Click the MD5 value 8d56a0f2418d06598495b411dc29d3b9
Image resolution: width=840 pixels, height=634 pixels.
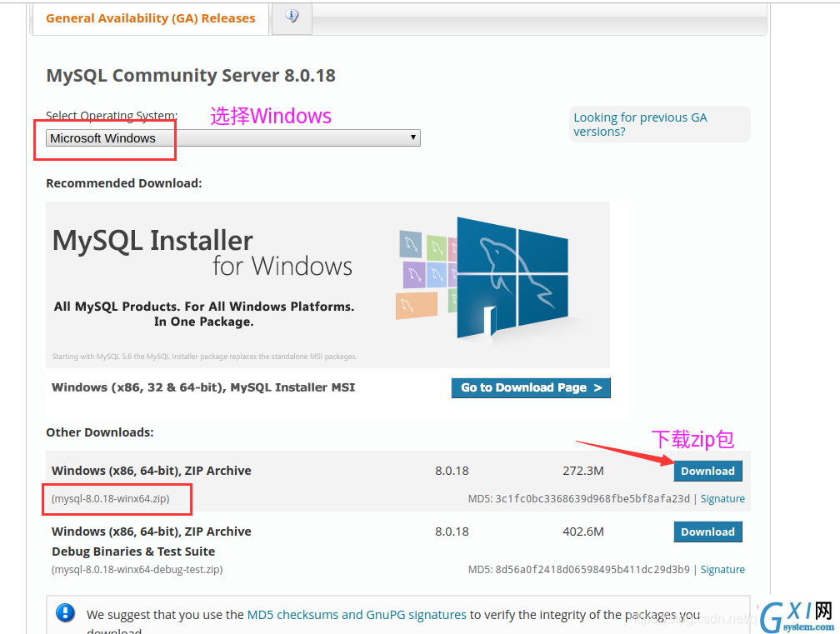point(592,569)
